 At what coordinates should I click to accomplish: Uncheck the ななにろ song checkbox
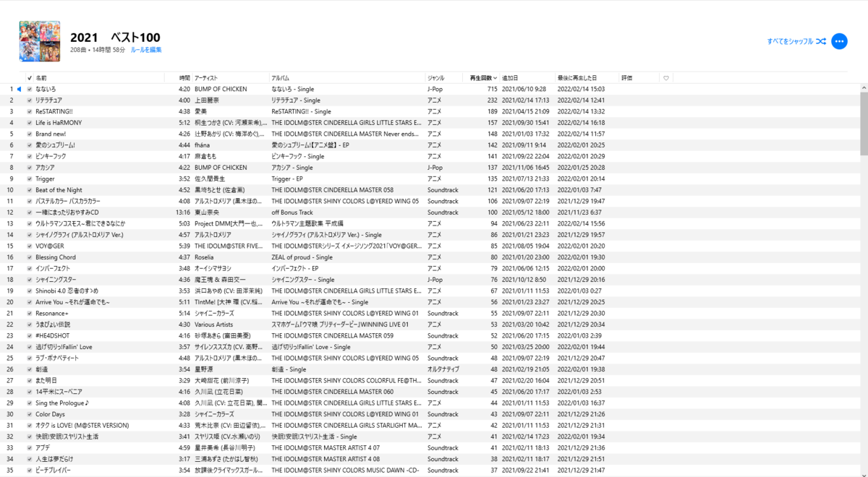[30, 89]
